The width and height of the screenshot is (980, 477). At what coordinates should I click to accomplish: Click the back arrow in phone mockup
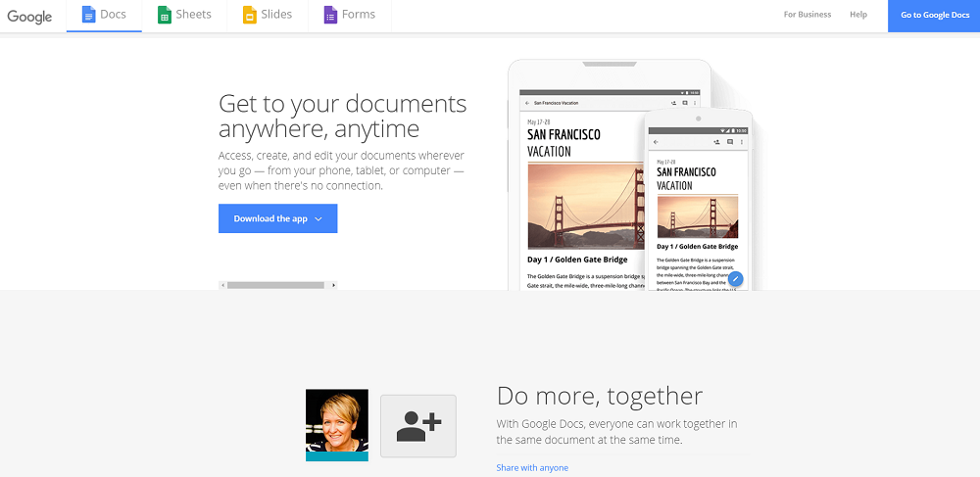tap(656, 142)
